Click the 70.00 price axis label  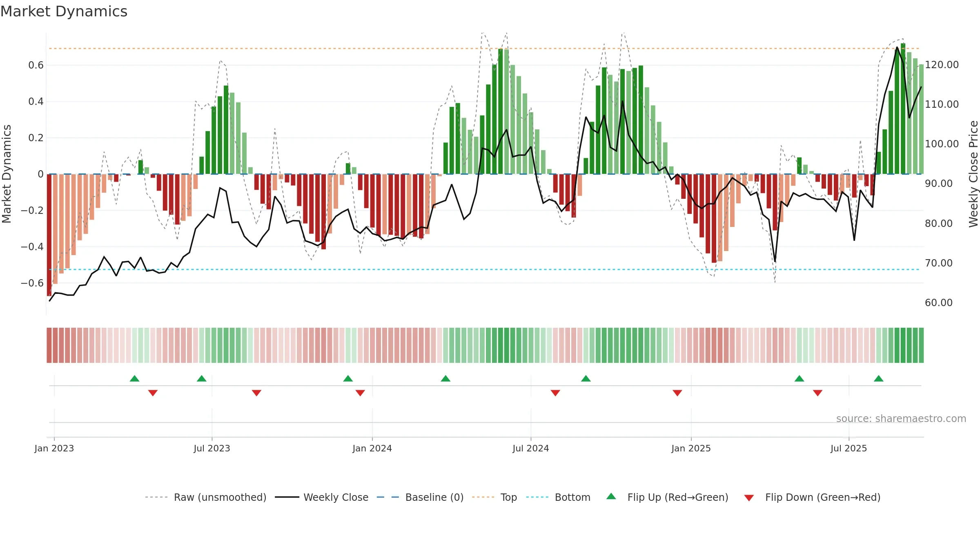click(939, 263)
